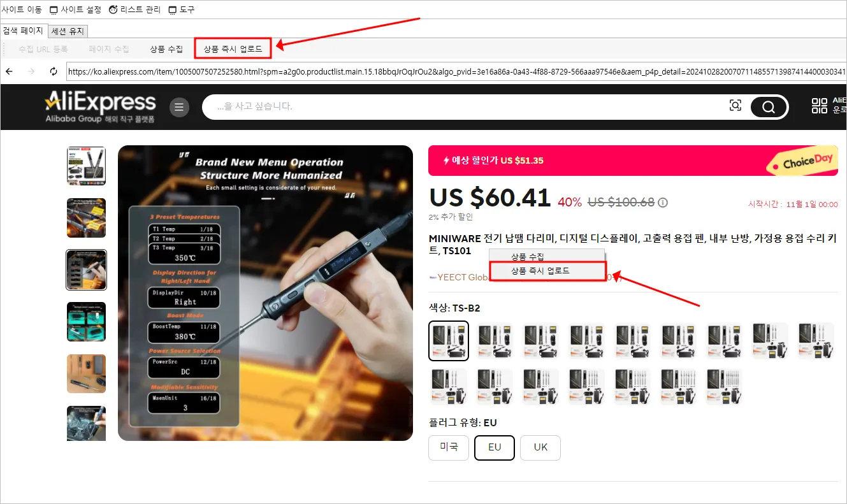Screen dimensions: 847x504
Task: Select the UK plug type option
Action: (540, 447)
